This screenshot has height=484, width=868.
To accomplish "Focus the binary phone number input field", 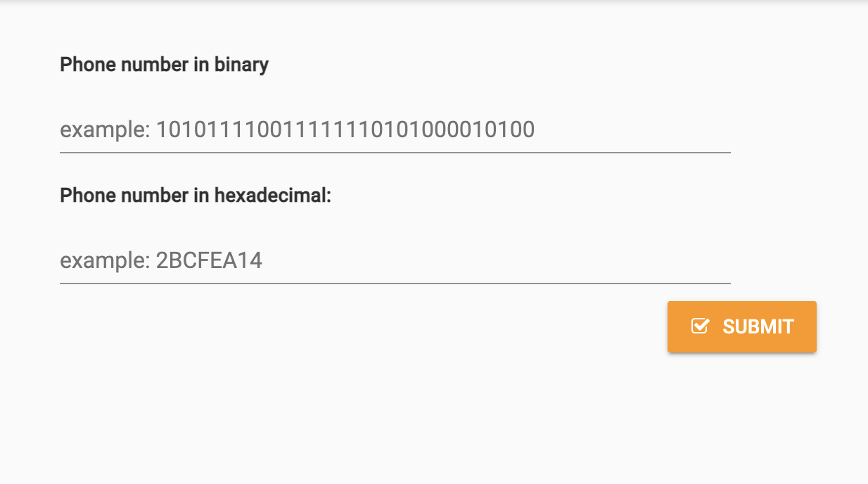I will pyautogui.click(x=395, y=130).
